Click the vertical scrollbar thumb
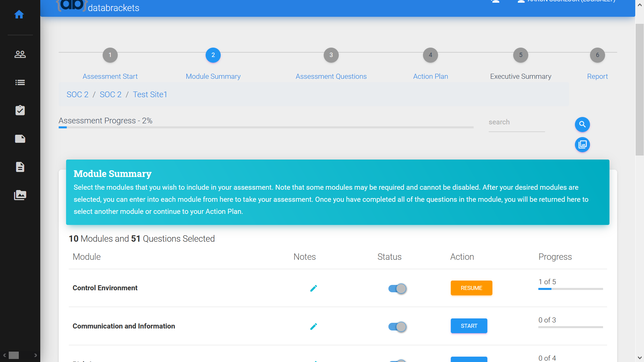 (x=640, y=89)
